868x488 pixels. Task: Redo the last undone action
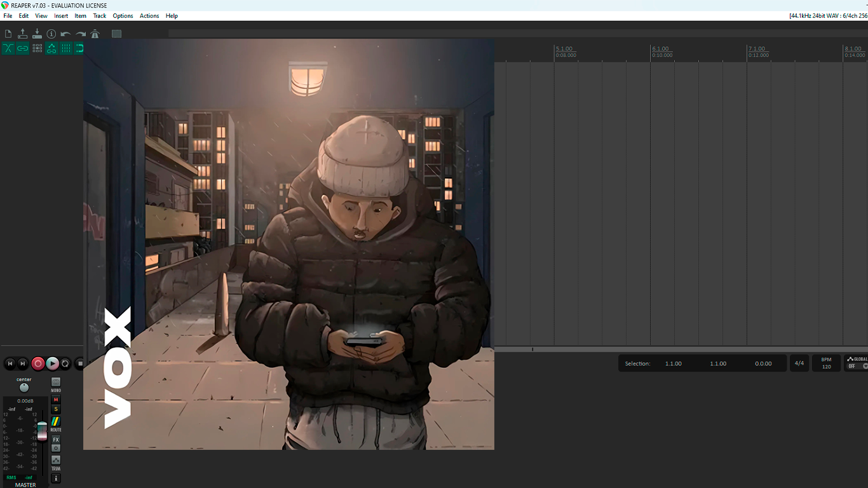point(81,34)
